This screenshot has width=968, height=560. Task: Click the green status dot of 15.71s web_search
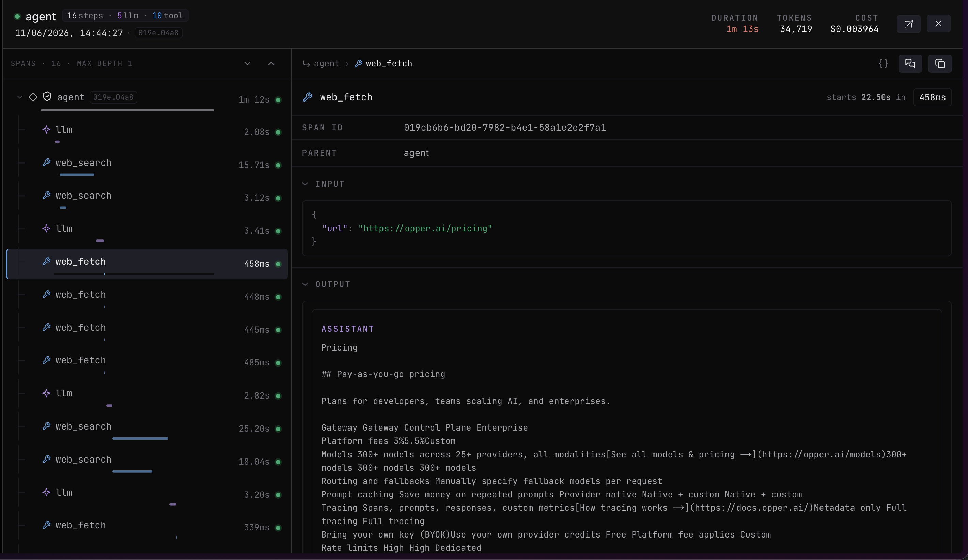278,165
